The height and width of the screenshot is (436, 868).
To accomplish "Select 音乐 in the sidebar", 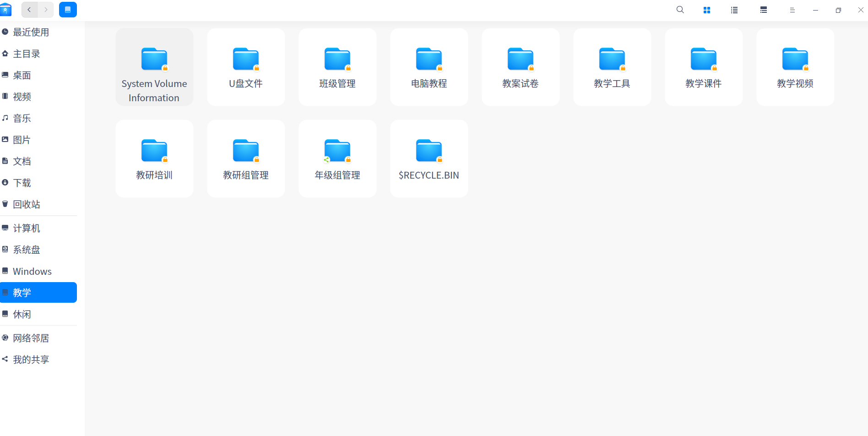I will [x=38, y=118].
